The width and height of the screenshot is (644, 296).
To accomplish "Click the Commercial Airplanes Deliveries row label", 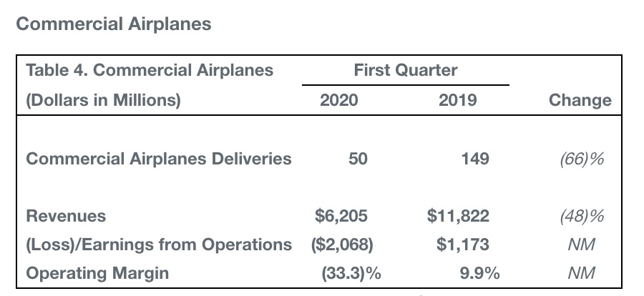I will [x=159, y=159].
